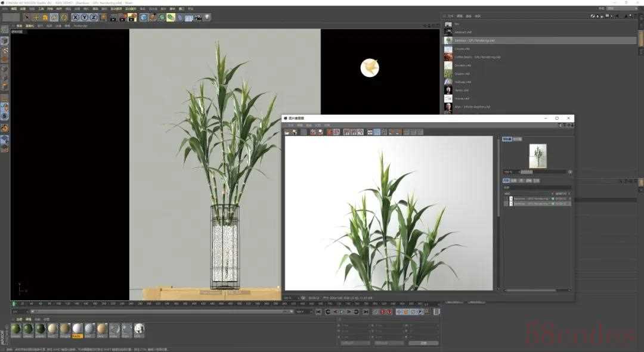
Task: Select the white material sphere in Material Manager
Action: (78, 329)
